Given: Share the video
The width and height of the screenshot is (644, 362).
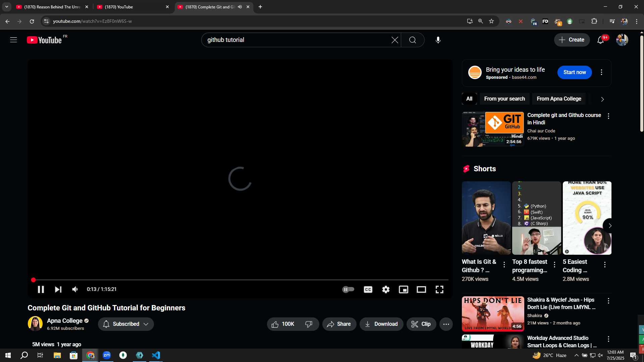Looking at the screenshot, I should coord(339,324).
